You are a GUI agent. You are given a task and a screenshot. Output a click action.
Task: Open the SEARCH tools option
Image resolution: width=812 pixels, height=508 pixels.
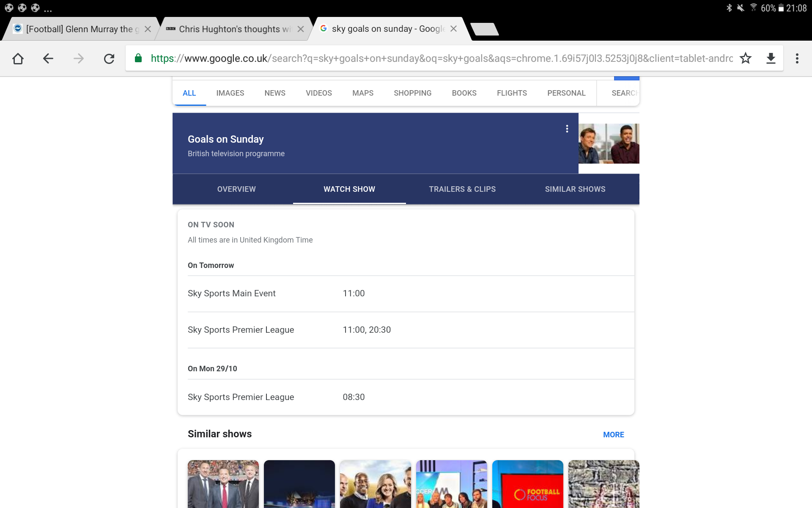625,93
